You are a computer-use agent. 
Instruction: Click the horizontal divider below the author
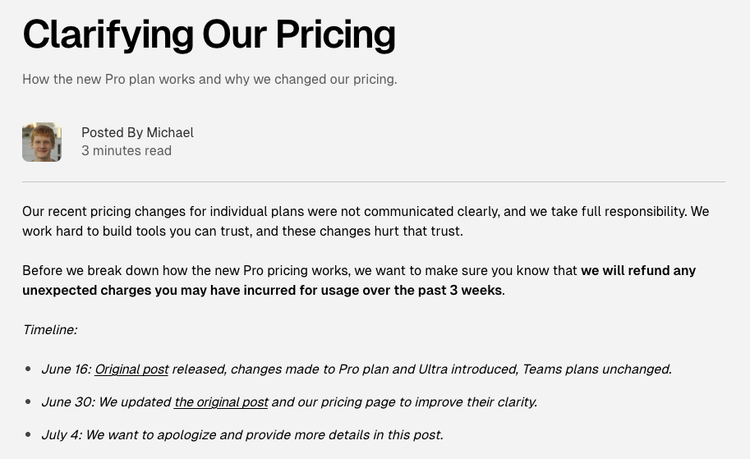pos(373,182)
